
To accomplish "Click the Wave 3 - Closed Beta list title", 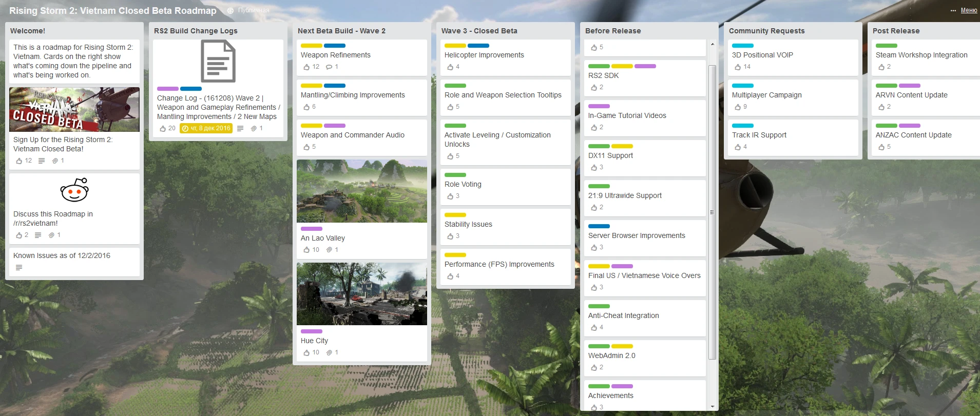I will (479, 31).
